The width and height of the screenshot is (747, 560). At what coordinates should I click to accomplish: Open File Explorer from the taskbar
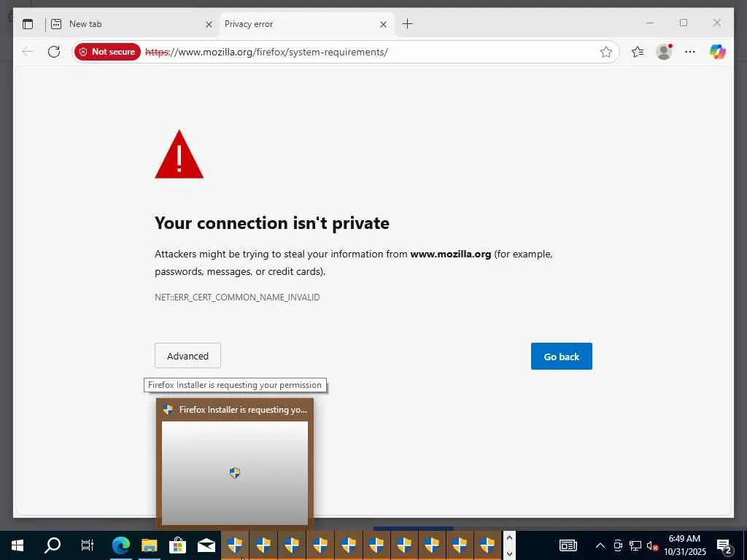pos(149,545)
